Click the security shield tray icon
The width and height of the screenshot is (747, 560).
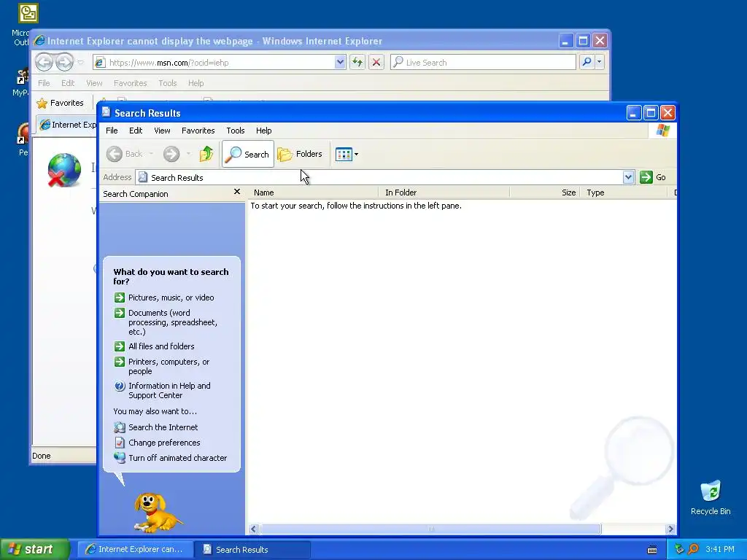[x=680, y=549]
